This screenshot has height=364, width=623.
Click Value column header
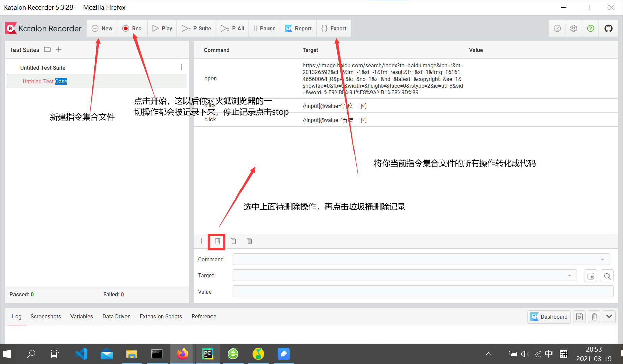476,50
